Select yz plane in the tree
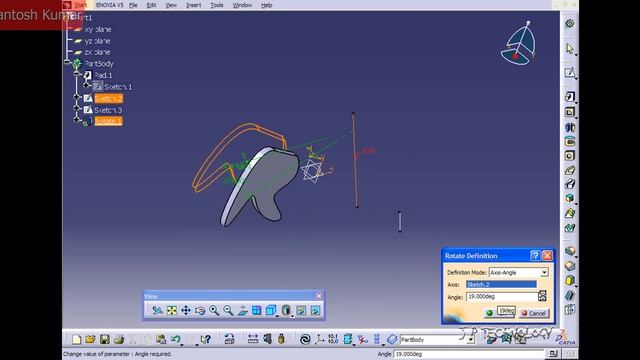 [x=97, y=41]
